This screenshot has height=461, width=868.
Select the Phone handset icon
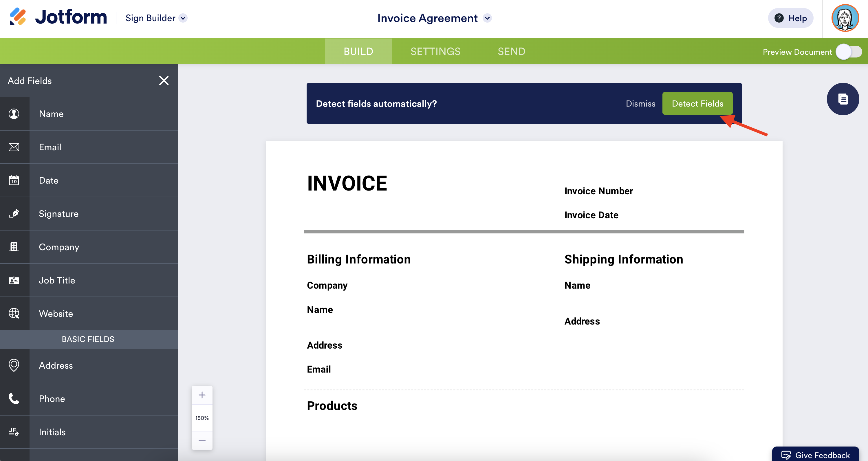click(14, 399)
